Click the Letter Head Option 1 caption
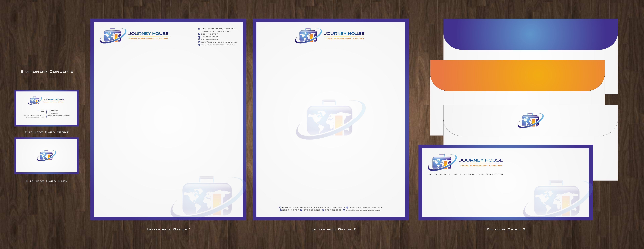Image resolution: width=644 pixels, height=249 pixels. pos(169,229)
